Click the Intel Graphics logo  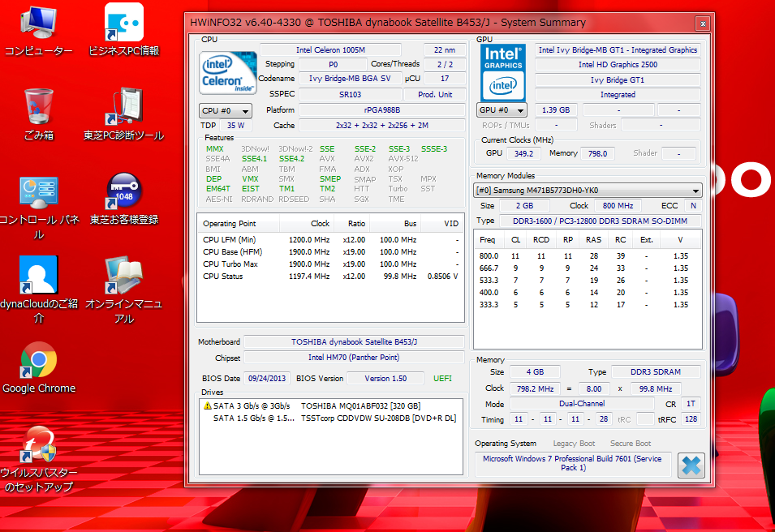[x=502, y=73]
